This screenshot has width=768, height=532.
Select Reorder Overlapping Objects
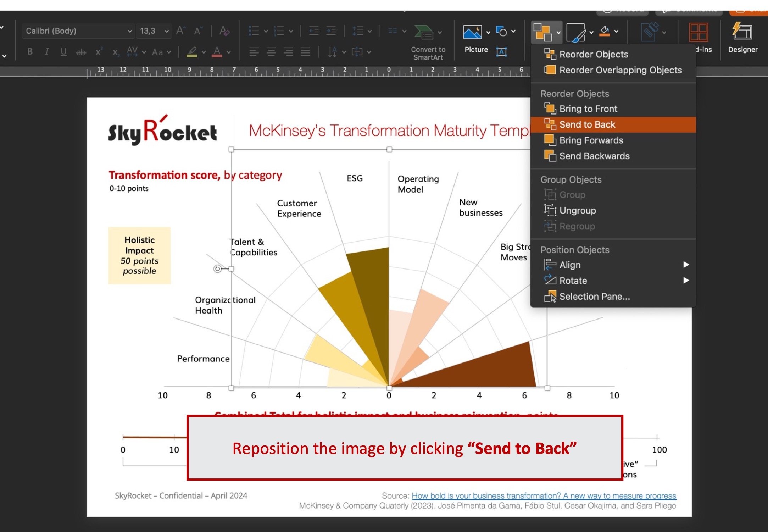[613, 70]
